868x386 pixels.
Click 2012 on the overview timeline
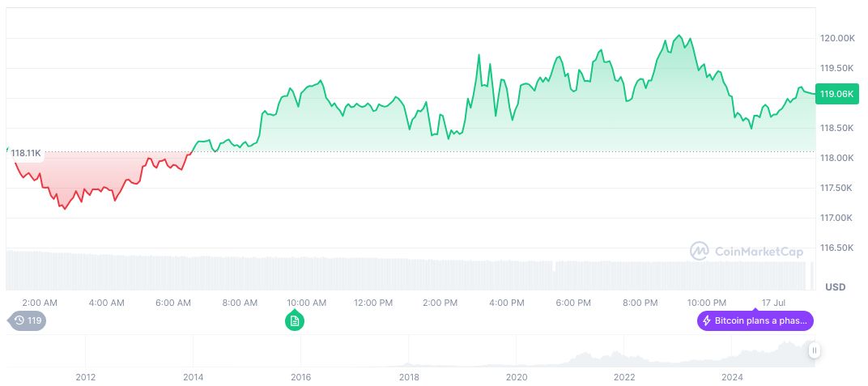[x=86, y=377]
